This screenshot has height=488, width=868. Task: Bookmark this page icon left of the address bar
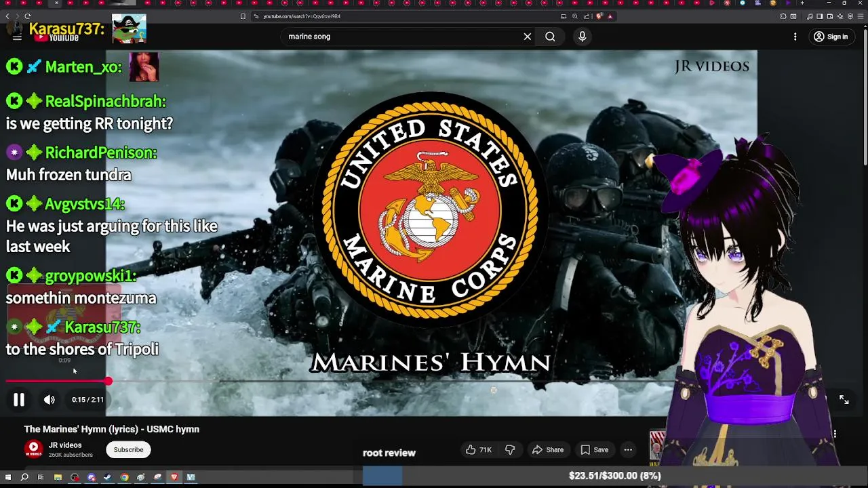(x=243, y=16)
